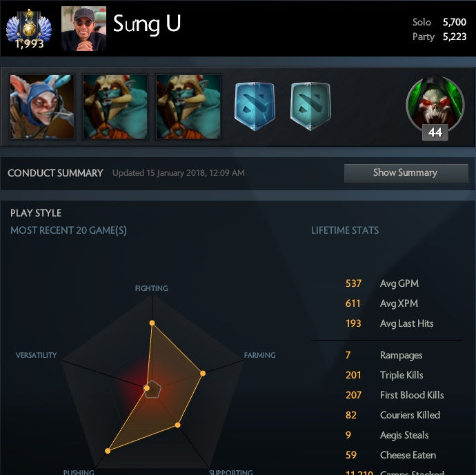Click the Versatility axis label
Screen dimensions: 476x475
36,355
